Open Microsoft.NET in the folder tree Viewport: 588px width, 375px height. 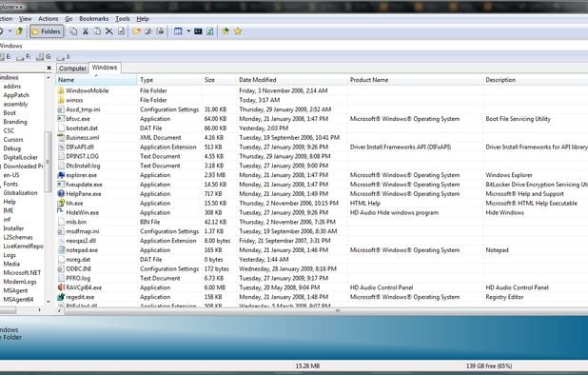pos(22,273)
